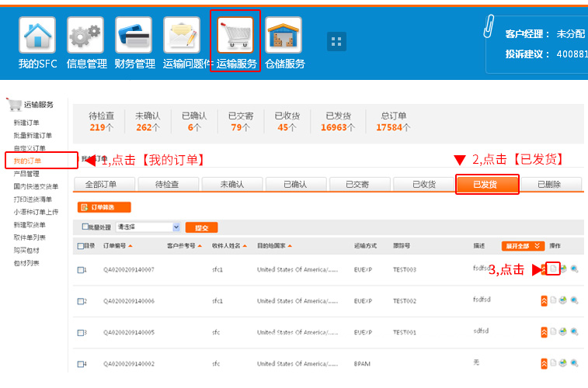588x388 pixels.
Task: Open 财务管理 credit card icon
Action: pos(134,36)
